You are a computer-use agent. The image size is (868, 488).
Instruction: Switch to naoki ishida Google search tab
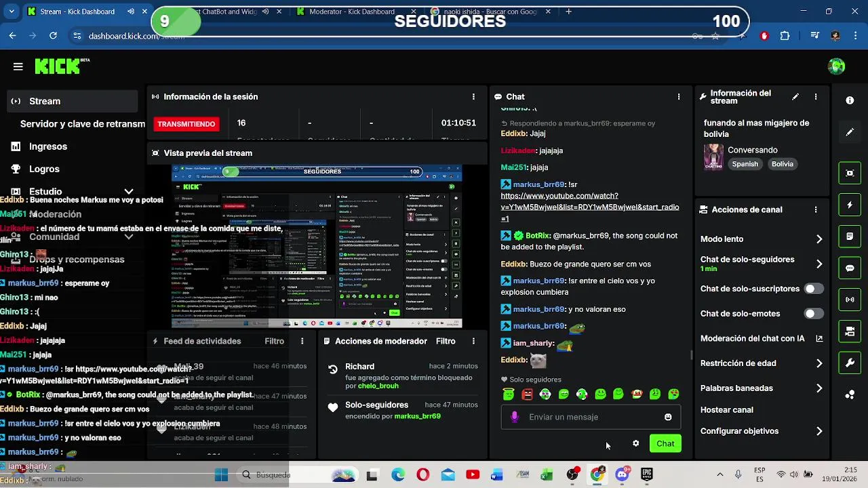click(x=489, y=12)
